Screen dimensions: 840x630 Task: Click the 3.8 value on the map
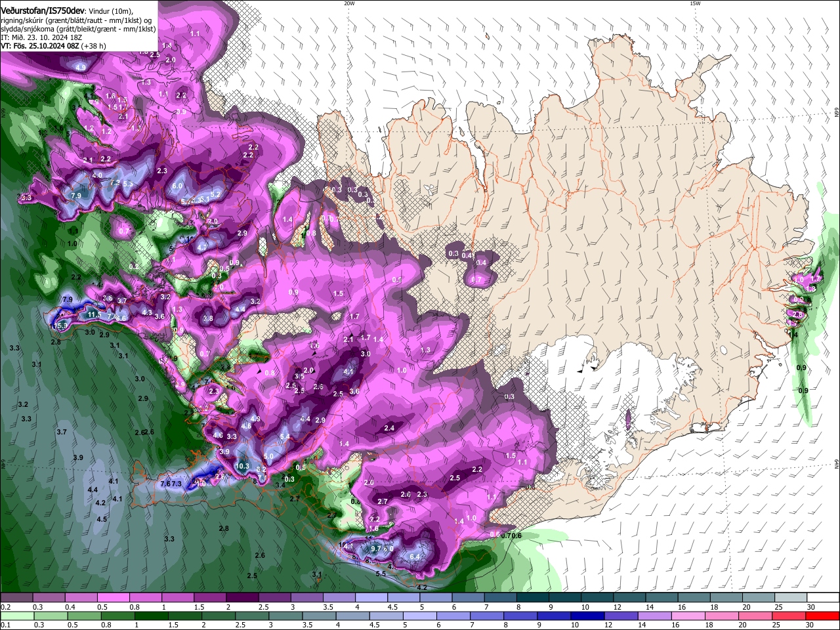[208, 318]
